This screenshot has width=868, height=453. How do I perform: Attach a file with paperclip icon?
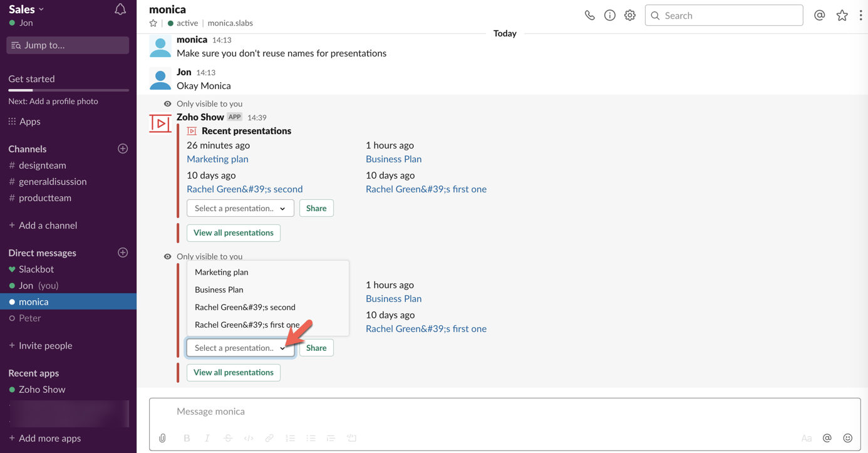coord(163,438)
